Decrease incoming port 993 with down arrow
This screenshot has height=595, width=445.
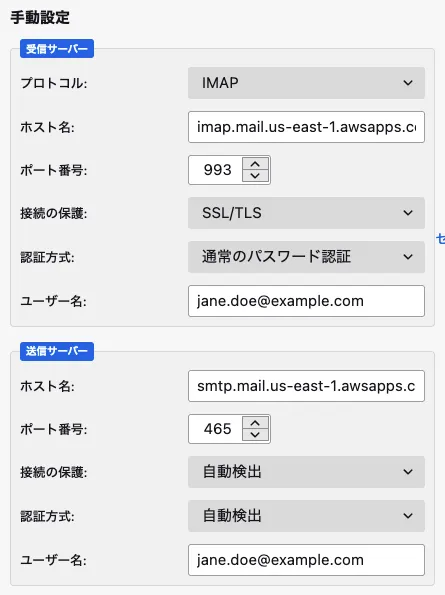[255, 176]
